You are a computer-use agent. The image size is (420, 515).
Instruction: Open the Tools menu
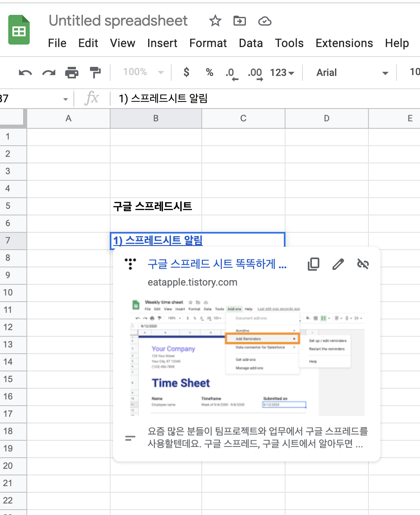coord(289,43)
